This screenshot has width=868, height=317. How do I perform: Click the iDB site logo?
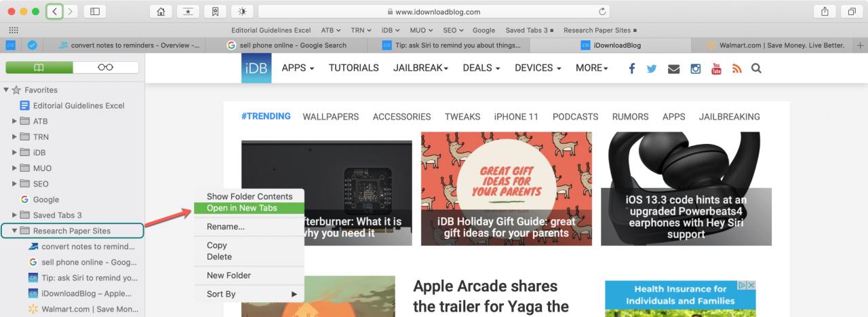click(256, 68)
